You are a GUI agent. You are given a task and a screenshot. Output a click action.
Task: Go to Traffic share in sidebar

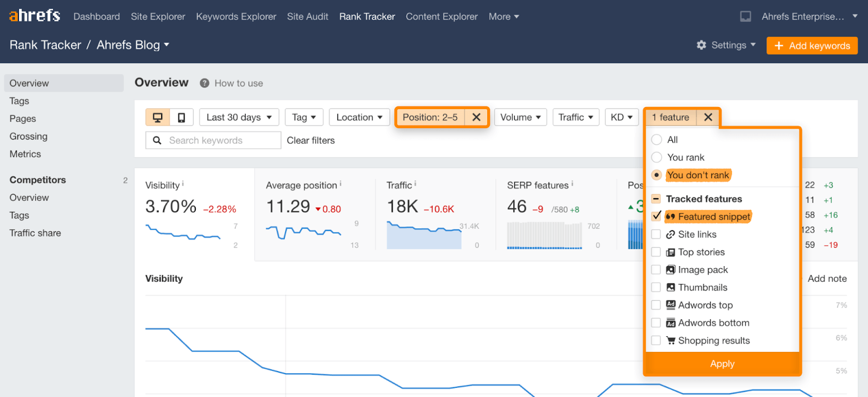(x=35, y=233)
